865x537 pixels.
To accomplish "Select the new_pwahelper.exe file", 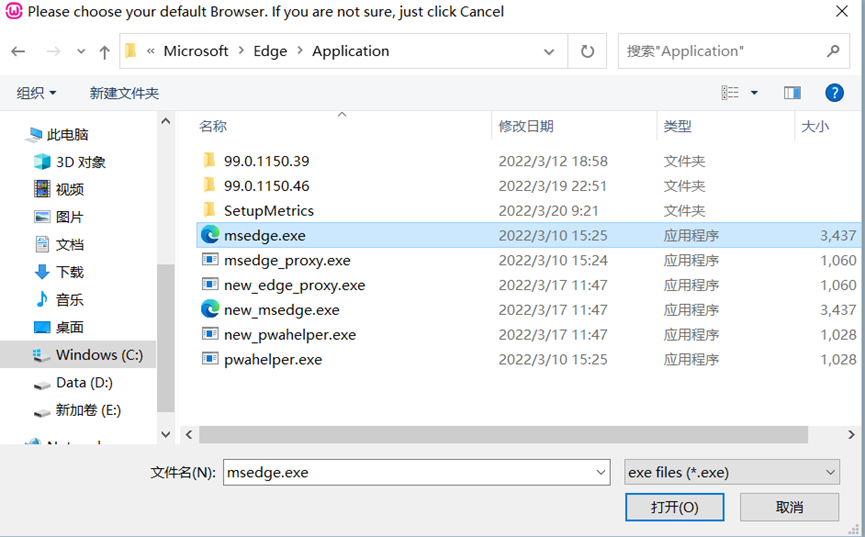I will tap(290, 335).
